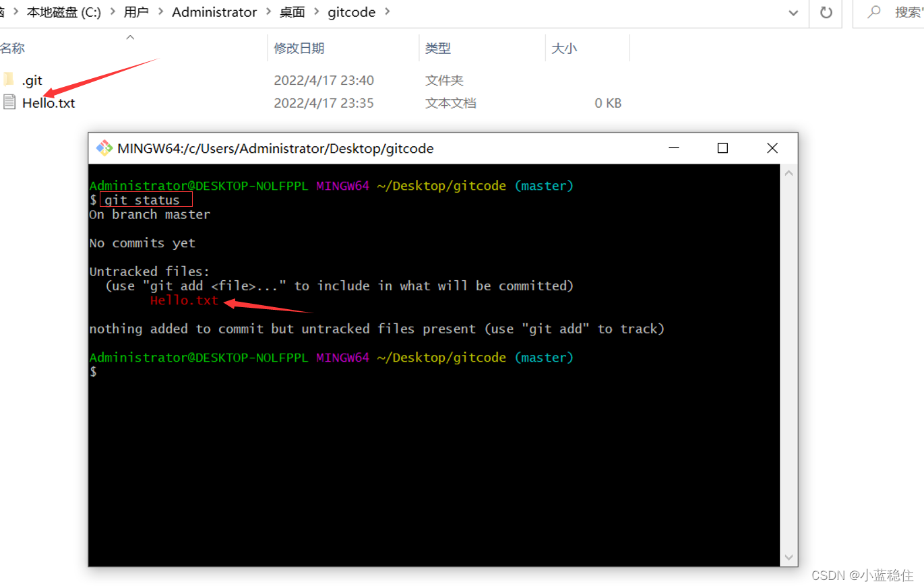The height and width of the screenshot is (588, 924).
Task: Focus the Explorer search box
Action: pyautogui.click(x=888, y=12)
